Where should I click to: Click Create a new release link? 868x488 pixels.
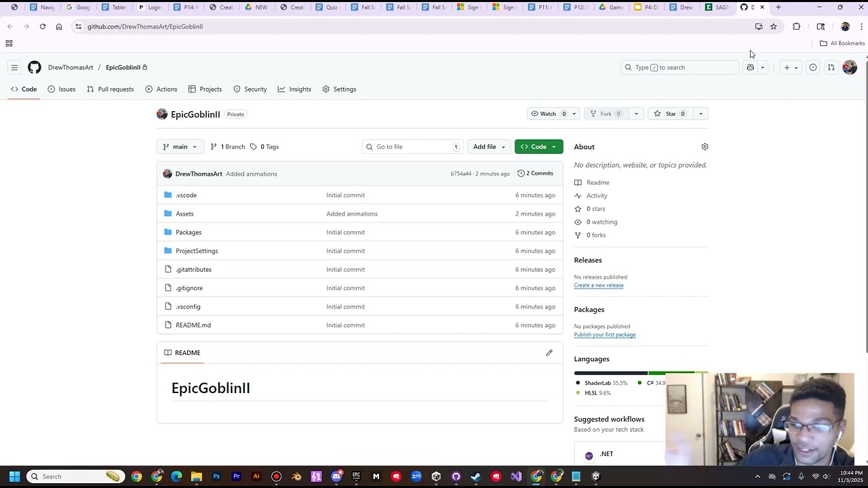(599, 285)
